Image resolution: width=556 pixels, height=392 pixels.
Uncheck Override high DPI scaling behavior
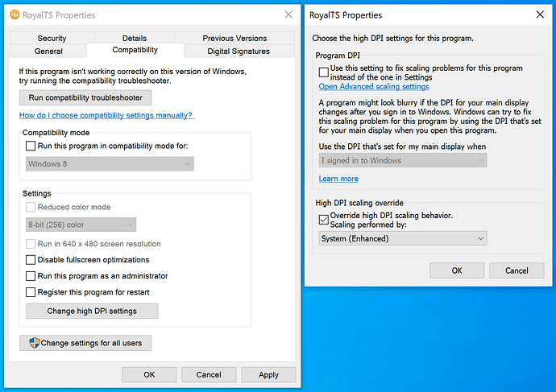(x=324, y=220)
